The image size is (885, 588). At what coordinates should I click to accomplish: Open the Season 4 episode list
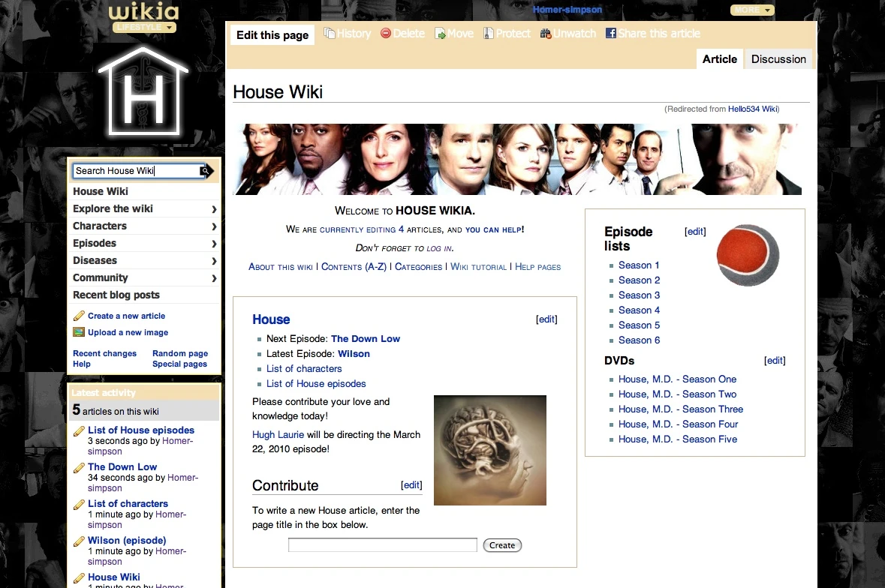639,310
